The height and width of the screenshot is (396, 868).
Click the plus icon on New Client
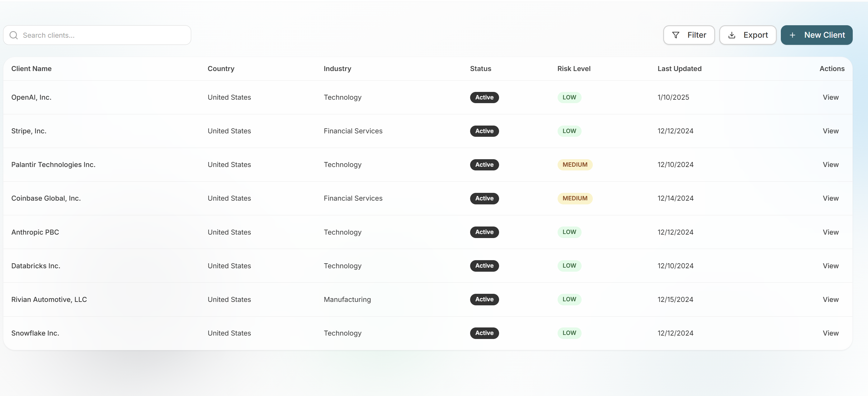pos(792,35)
